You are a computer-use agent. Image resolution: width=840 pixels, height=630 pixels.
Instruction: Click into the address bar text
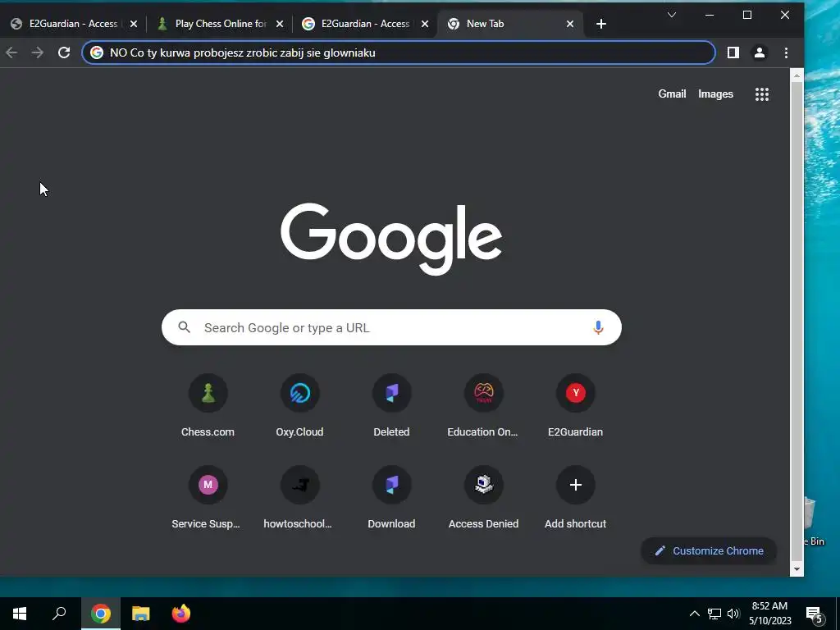coord(242,52)
